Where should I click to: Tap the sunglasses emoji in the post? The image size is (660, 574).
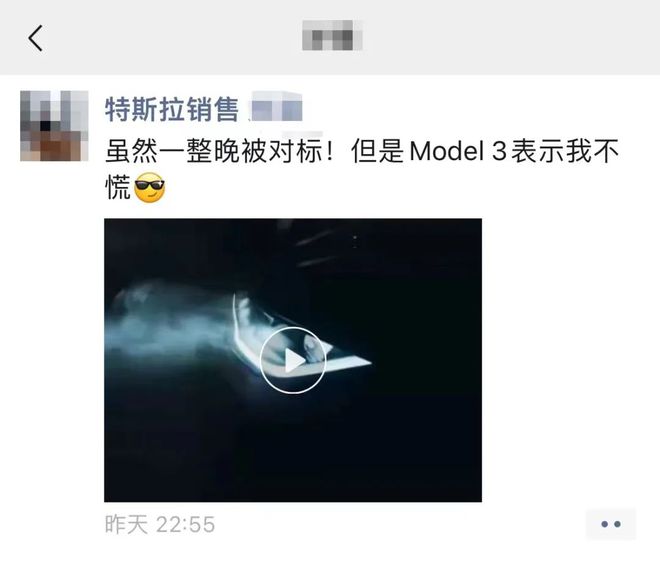[149, 188]
